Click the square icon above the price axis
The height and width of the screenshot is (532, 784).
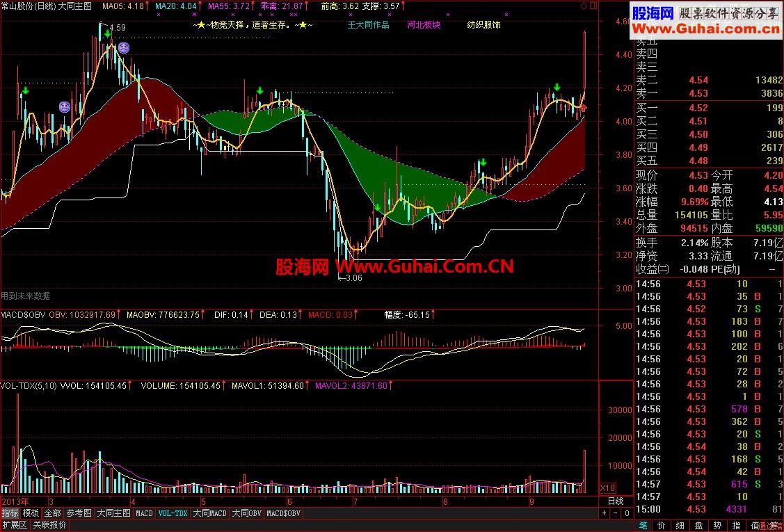pyautogui.click(x=593, y=6)
